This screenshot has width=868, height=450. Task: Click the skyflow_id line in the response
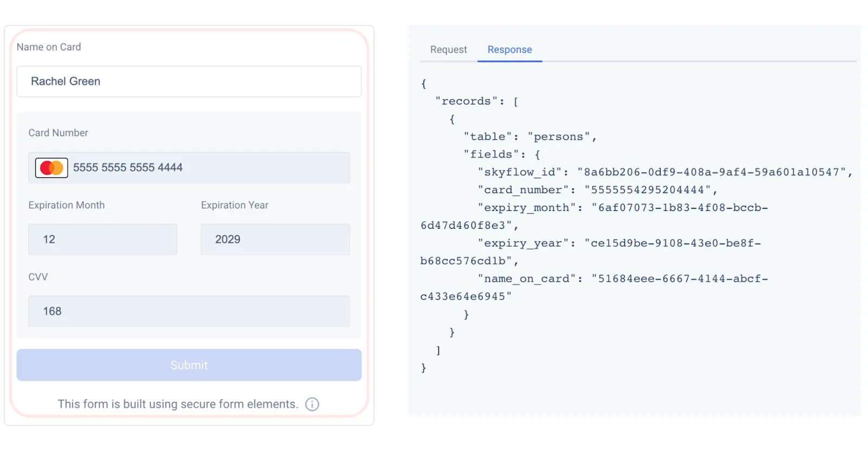click(x=665, y=172)
